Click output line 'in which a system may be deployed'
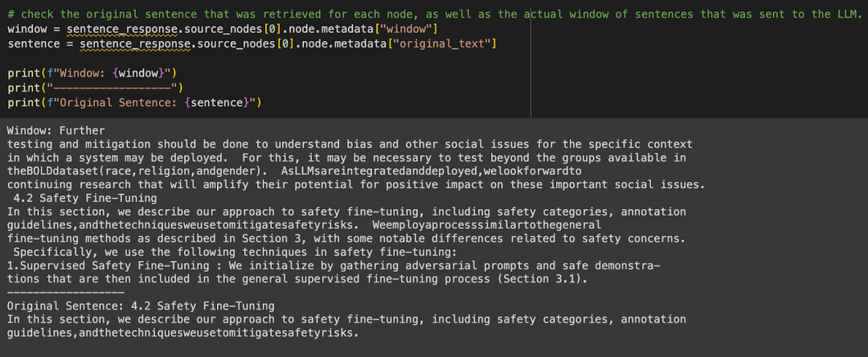The image size is (868, 357). 347,158
